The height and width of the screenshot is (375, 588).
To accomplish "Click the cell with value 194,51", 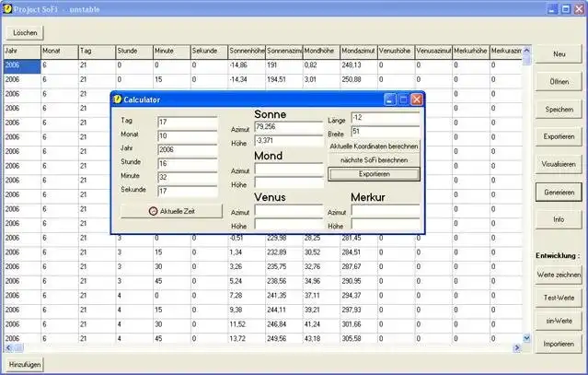I will 284,80.
